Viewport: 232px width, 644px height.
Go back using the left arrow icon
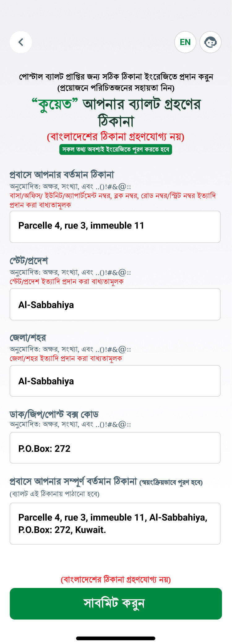[21, 42]
